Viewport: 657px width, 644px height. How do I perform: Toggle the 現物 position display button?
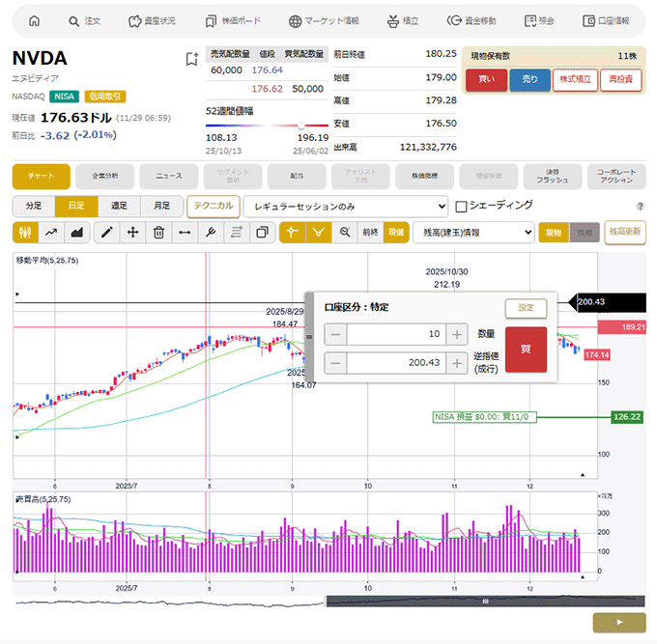click(553, 232)
